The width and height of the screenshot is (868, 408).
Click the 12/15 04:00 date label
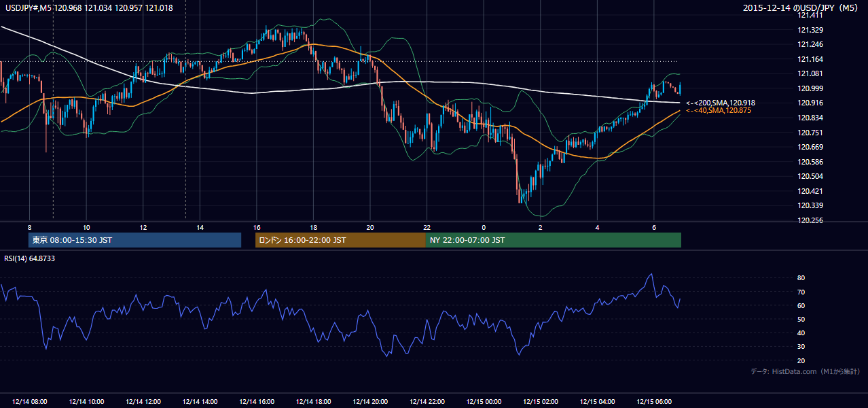point(597,402)
